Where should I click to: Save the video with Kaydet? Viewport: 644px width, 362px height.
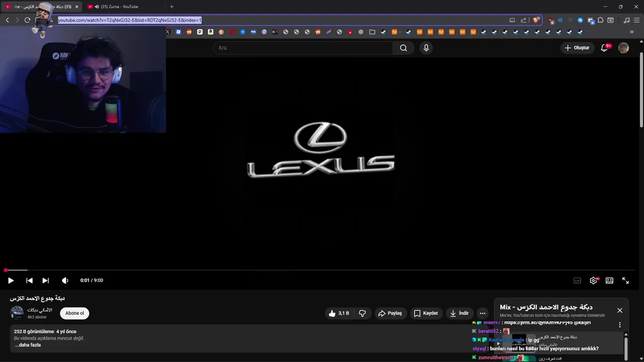(426, 313)
